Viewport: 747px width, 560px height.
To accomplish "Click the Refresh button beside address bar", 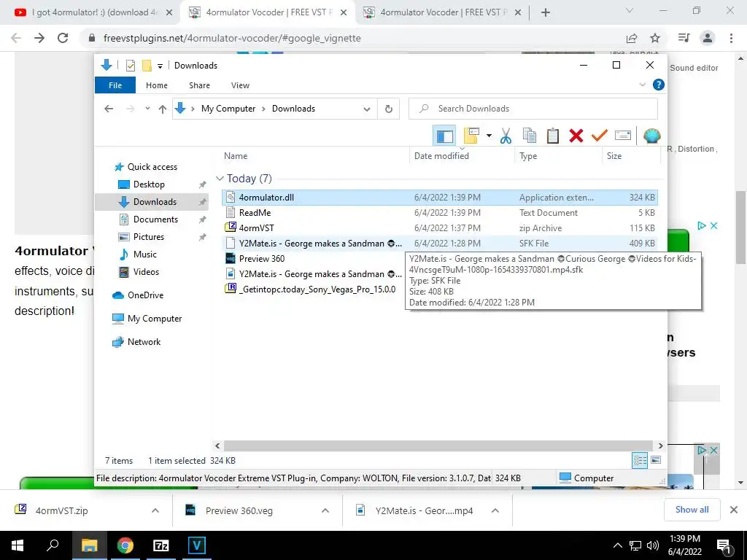I will [x=389, y=109].
